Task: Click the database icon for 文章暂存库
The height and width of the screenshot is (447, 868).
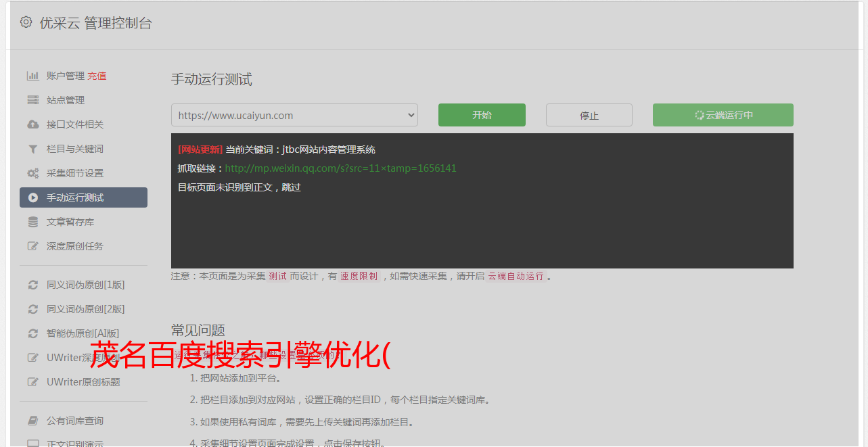Action: click(32, 222)
